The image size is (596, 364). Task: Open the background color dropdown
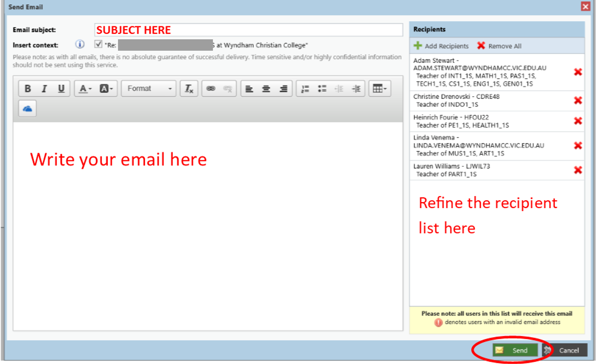pos(106,89)
